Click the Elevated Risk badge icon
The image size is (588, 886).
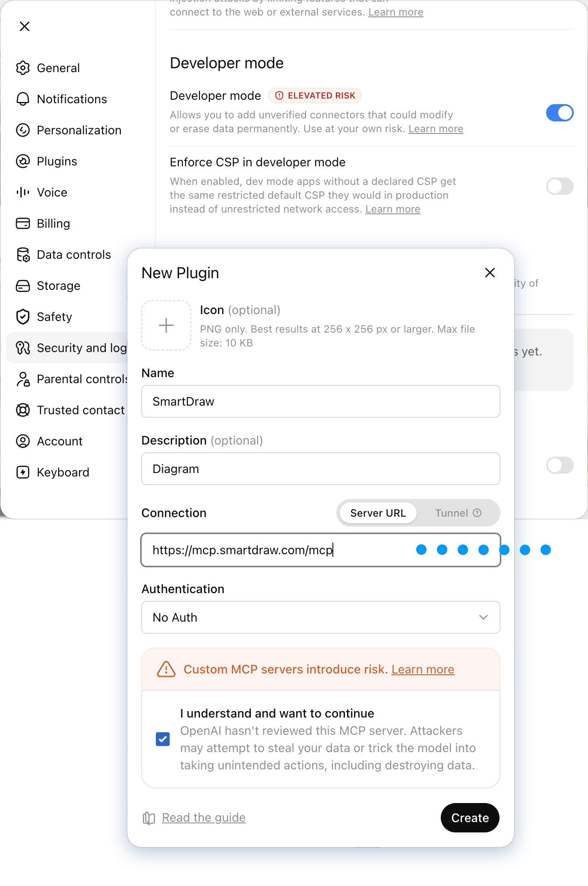pos(279,95)
